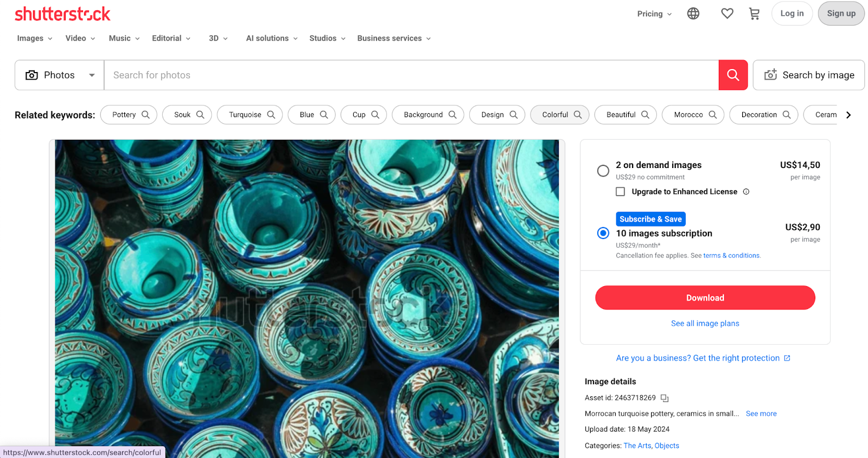
Task: Click See more on image description
Action: (x=761, y=414)
